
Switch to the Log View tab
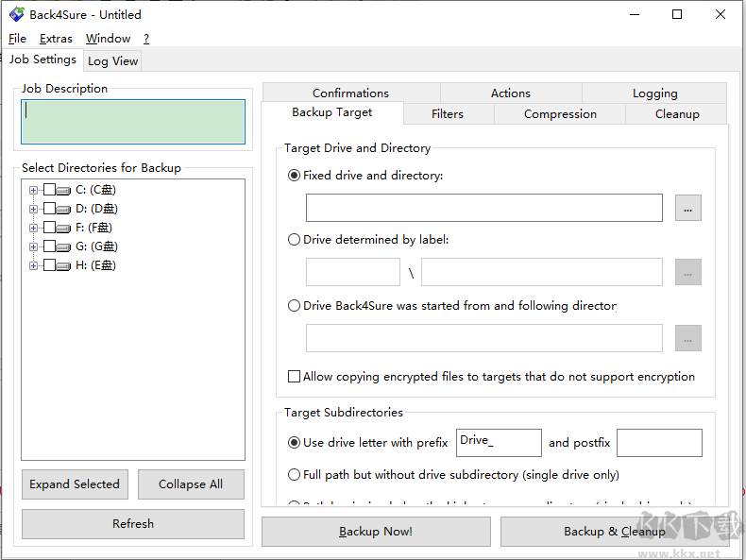pos(112,60)
